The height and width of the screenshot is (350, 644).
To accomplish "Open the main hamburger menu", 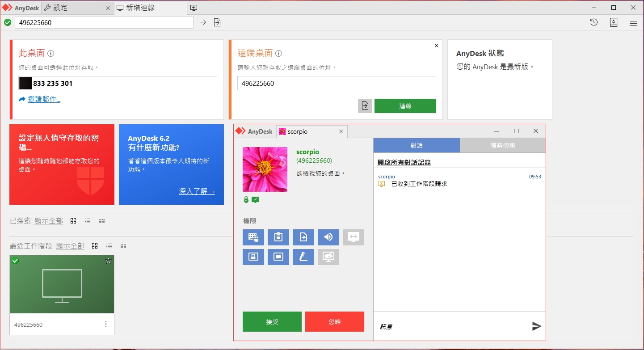I will [x=633, y=22].
